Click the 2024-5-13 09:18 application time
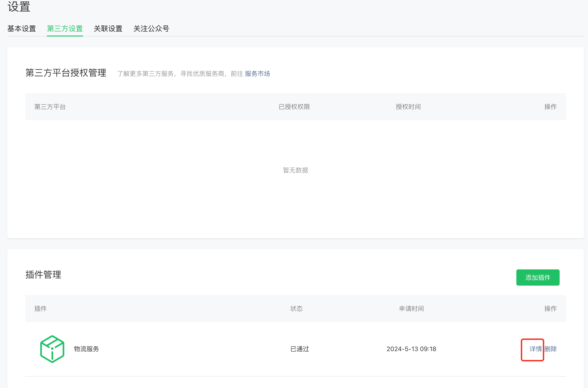This screenshot has height=388, width=588. click(411, 349)
